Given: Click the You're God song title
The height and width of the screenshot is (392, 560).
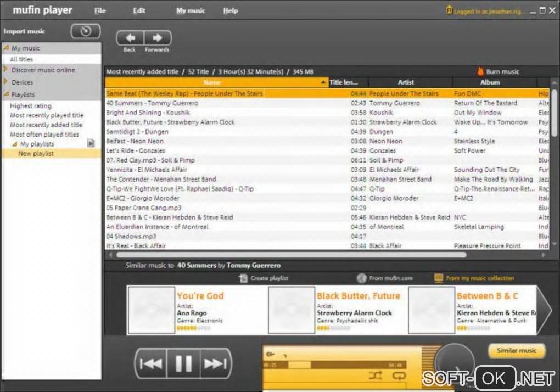Looking at the screenshot, I should (200, 296).
